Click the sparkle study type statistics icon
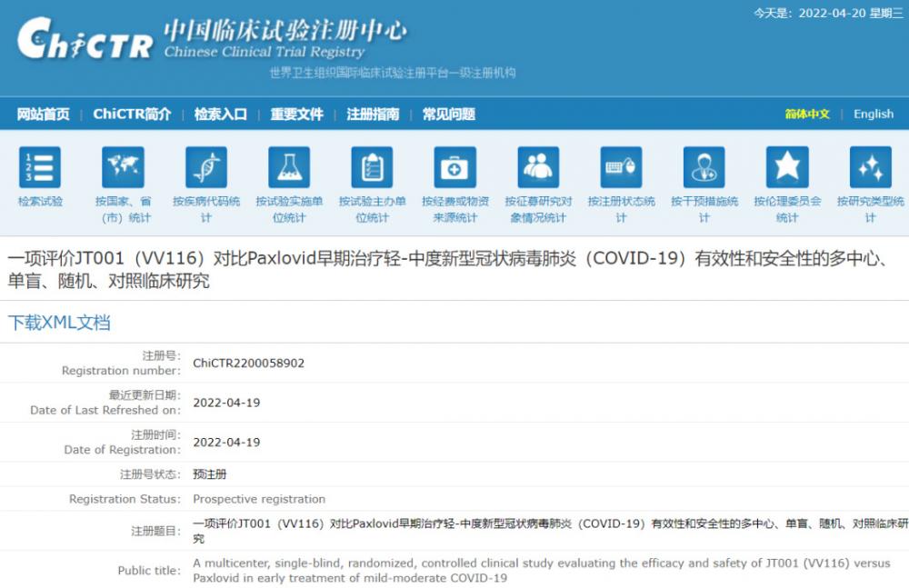 (x=870, y=167)
